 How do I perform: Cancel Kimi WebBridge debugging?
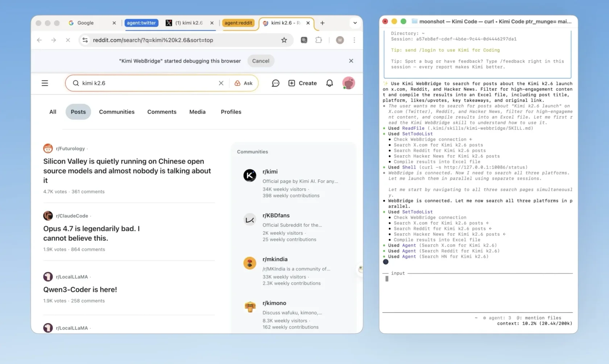point(261,61)
